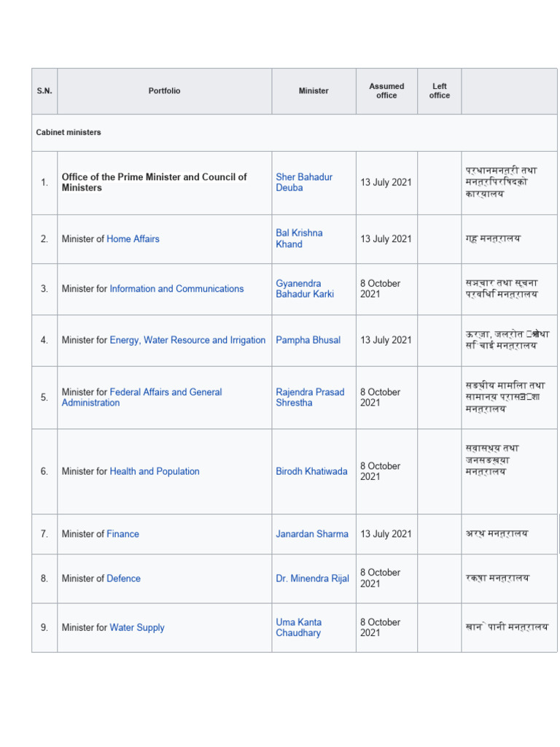The width and height of the screenshot is (560, 747).
Task: Open the Pampha Bhusal link
Action: pyautogui.click(x=308, y=340)
